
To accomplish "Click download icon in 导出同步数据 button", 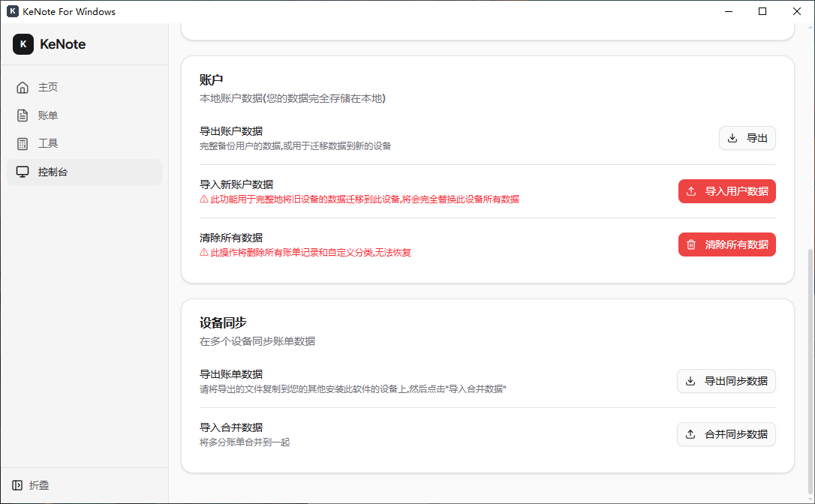I will coord(690,381).
